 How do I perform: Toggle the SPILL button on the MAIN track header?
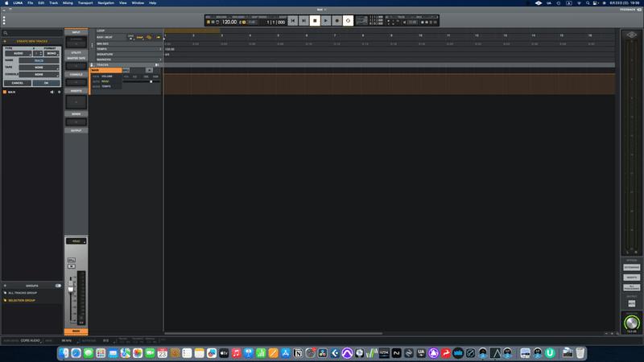coord(126,70)
